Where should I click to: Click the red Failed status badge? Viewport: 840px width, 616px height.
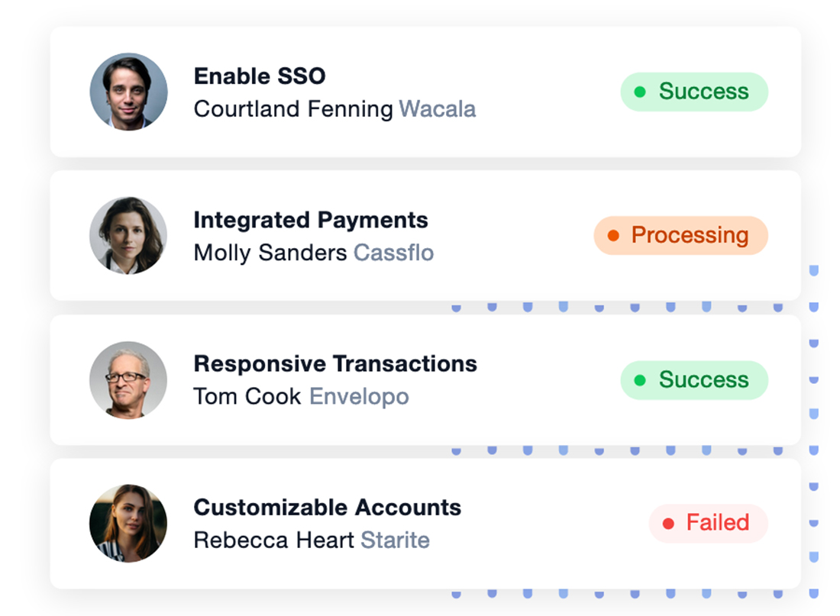pos(708,524)
